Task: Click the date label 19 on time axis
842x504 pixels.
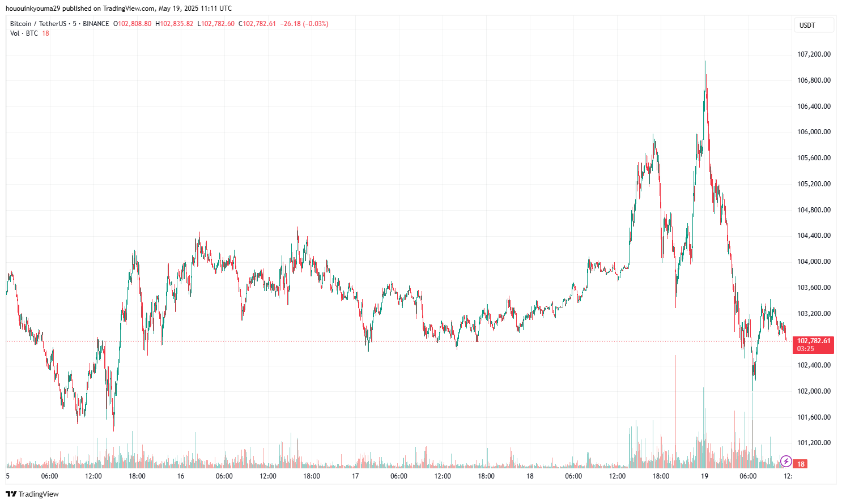Action: 704,476
